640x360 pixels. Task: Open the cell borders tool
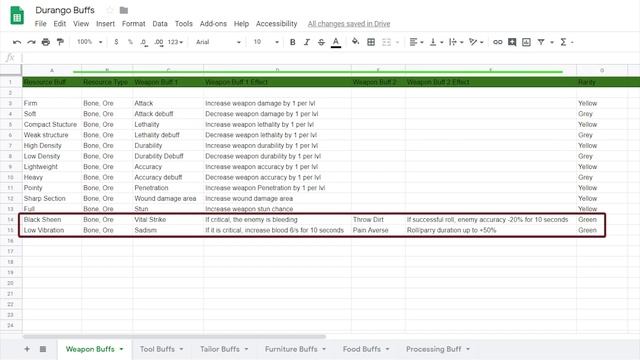coord(371,42)
